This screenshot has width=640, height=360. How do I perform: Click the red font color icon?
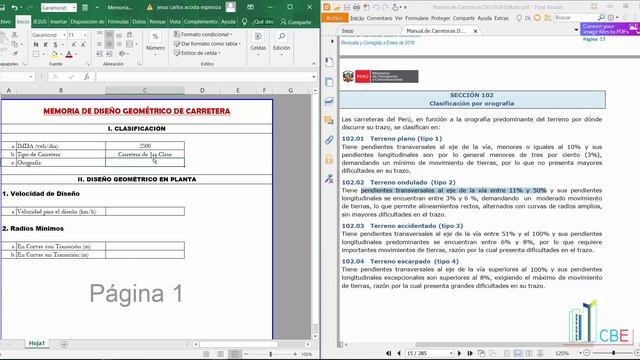coord(69,54)
